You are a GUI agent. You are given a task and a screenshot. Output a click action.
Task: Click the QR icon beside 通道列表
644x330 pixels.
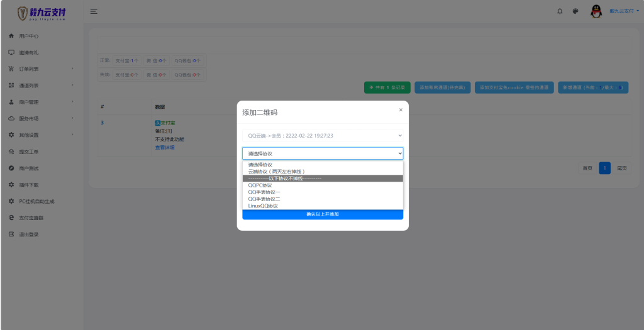[x=11, y=85]
